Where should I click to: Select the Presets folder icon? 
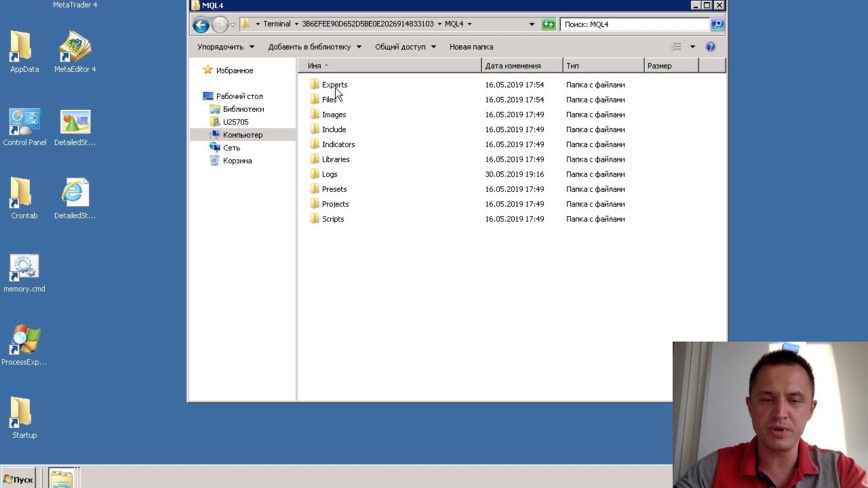tap(315, 189)
